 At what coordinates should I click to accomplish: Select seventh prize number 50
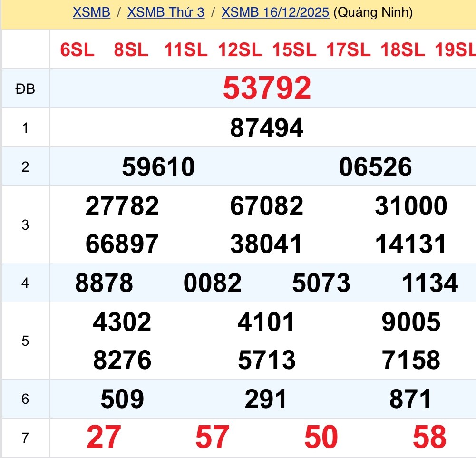[x=321, y=437]
